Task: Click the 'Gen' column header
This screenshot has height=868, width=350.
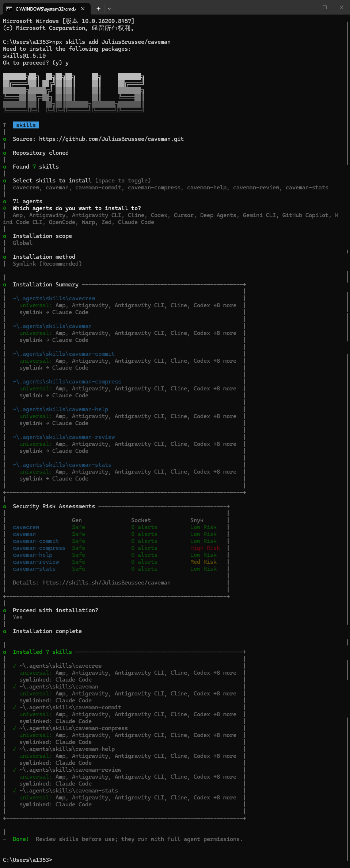Action: pyautogui.click(x=77, y=520)
